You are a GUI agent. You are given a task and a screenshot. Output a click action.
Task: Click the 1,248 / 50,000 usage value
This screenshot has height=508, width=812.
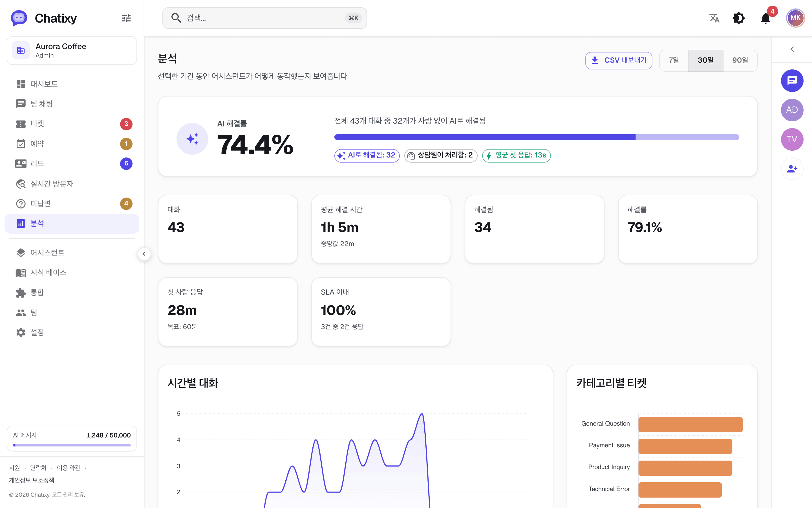pyautogui.click(x=108, y=435)
